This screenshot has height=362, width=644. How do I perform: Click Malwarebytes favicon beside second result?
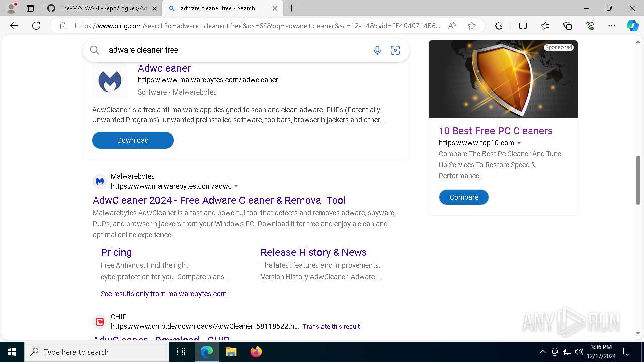(x=100, y=181)
